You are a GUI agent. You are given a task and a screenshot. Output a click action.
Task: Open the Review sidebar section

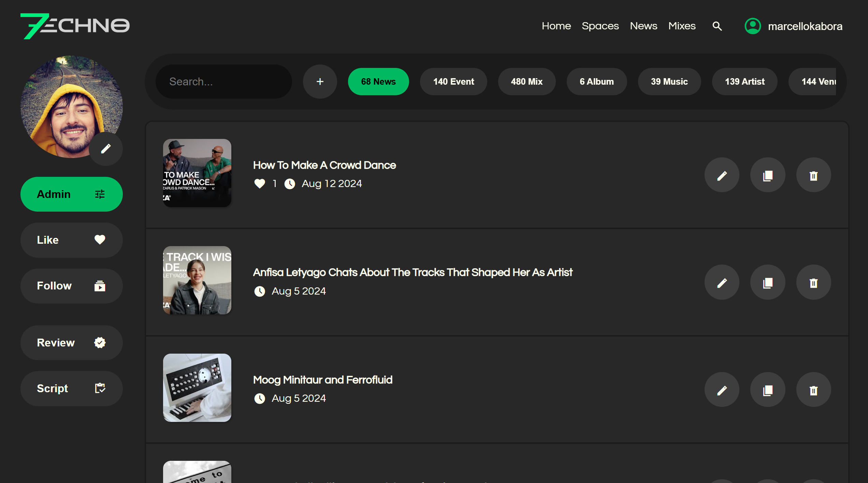click(72, 342)
